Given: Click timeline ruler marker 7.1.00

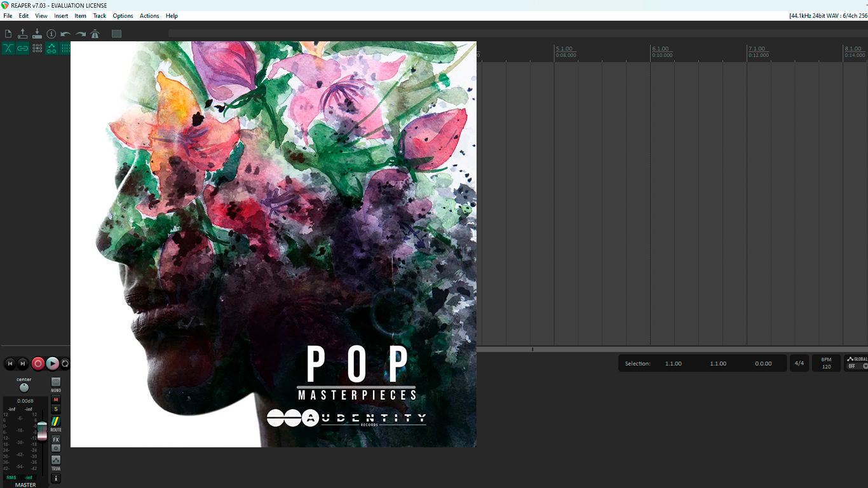Looking at the screenshot, I should 757,49.
